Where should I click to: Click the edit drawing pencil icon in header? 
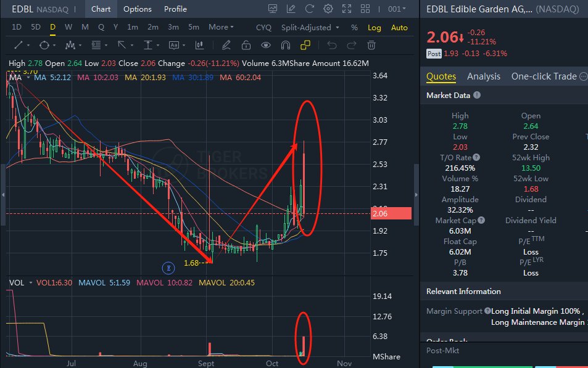coord(291,9)
